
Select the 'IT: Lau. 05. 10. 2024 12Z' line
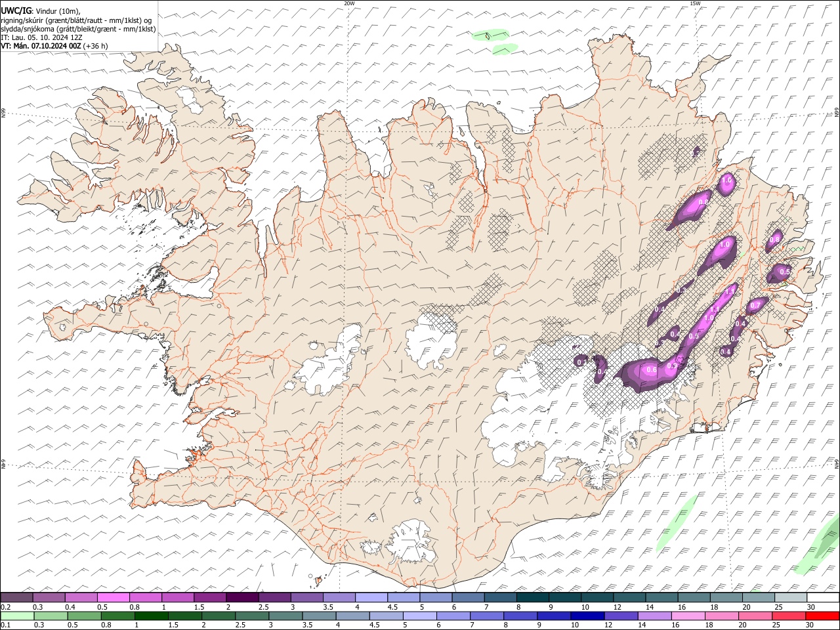41,37
